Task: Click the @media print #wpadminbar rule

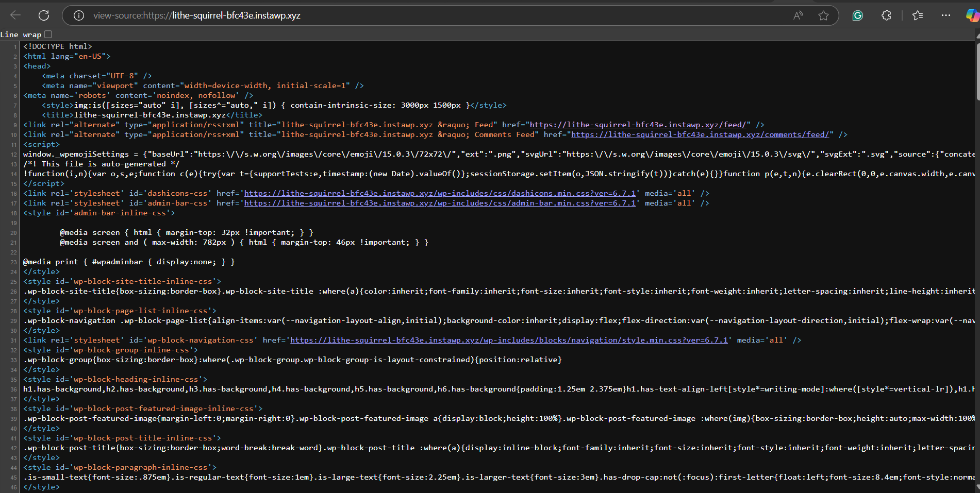Action: pos(129,262)
